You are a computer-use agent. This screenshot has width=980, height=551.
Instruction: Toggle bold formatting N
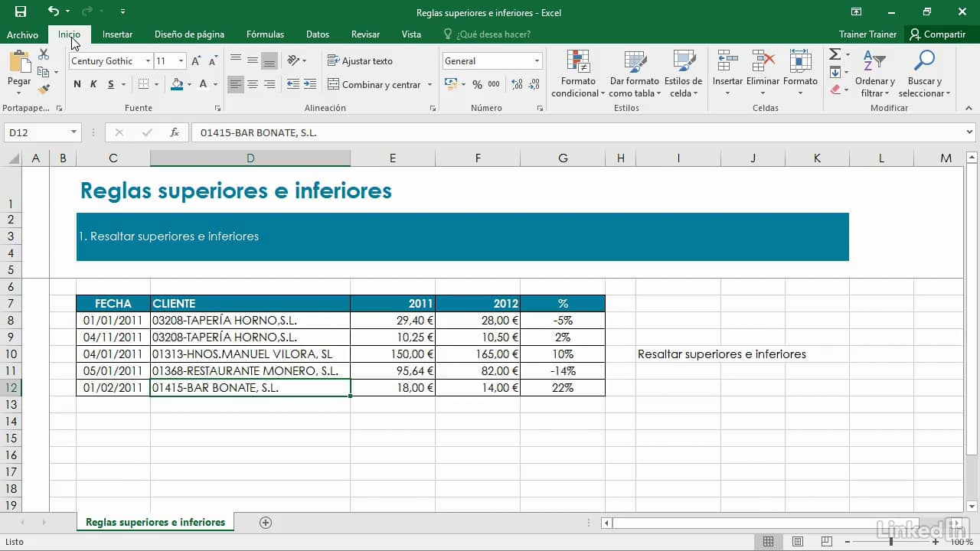click(x=77, y=84)
